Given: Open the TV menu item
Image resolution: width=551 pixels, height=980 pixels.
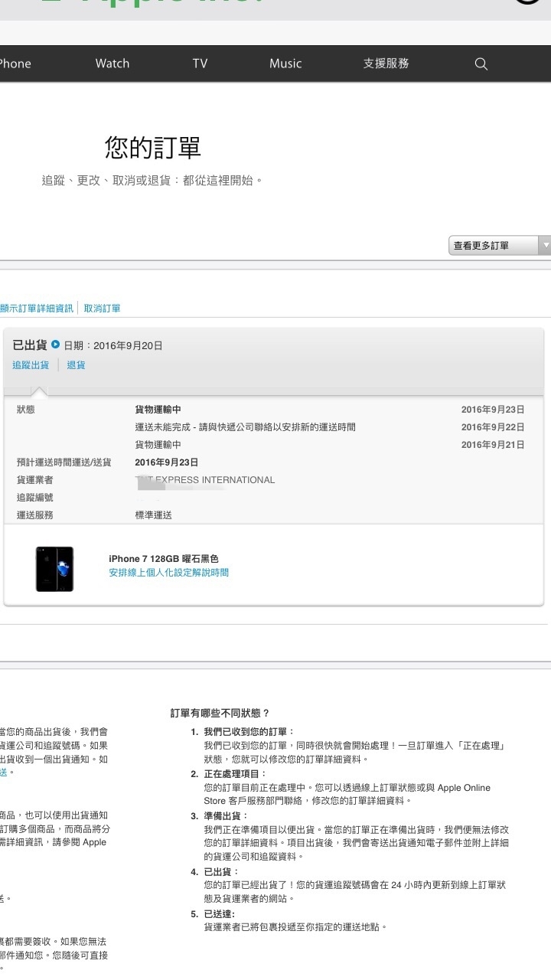Looking at the screenshot, I should point(200,64).
